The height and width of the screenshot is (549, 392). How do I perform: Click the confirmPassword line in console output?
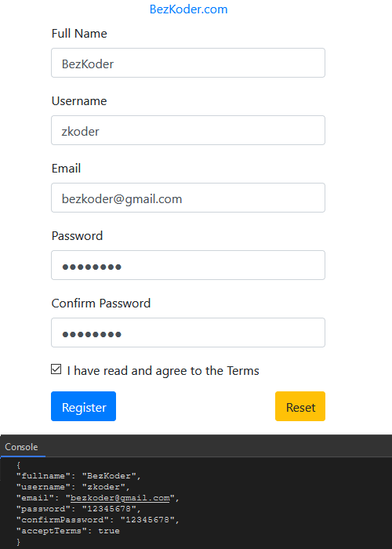(98, 520)
